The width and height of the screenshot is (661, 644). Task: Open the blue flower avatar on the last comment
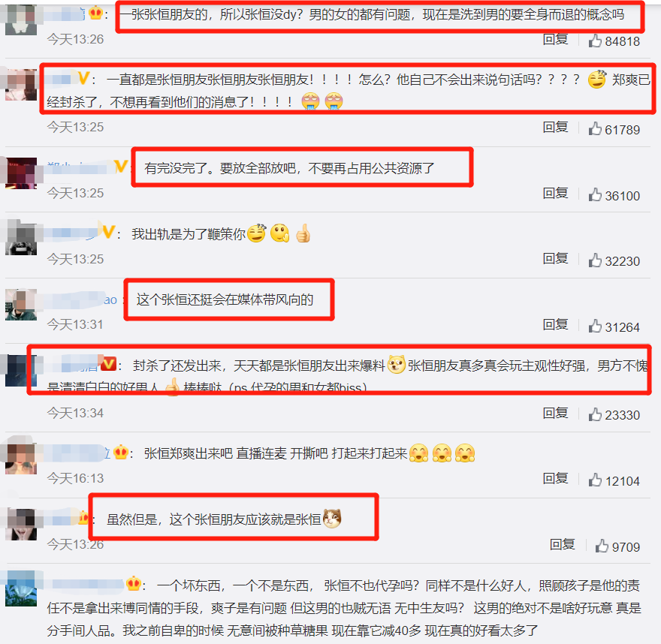click(21, 590)
